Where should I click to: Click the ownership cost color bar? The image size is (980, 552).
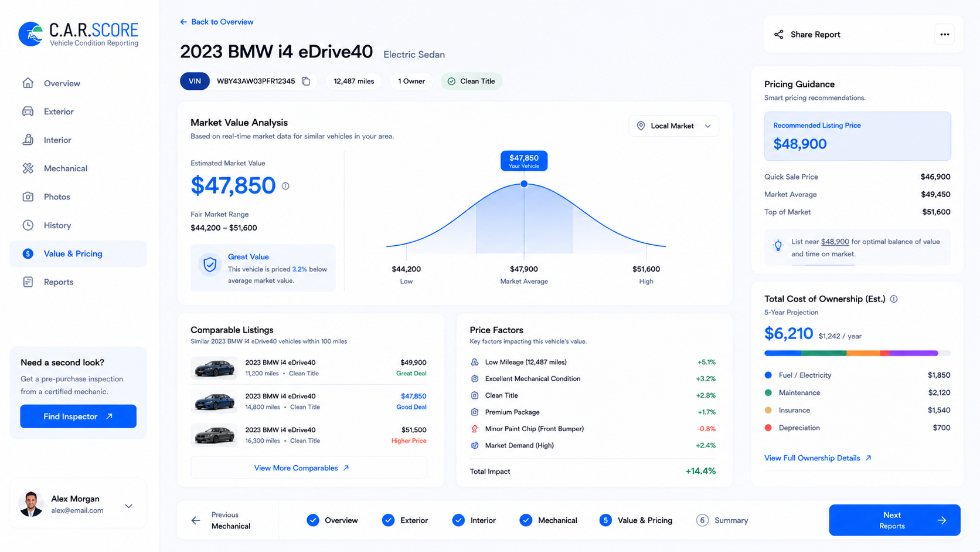(x=857, y=353)
